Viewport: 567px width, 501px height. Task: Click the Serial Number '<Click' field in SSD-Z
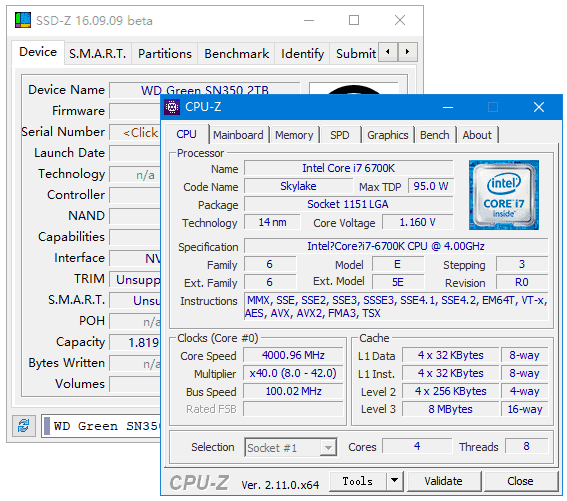[135, 133]
